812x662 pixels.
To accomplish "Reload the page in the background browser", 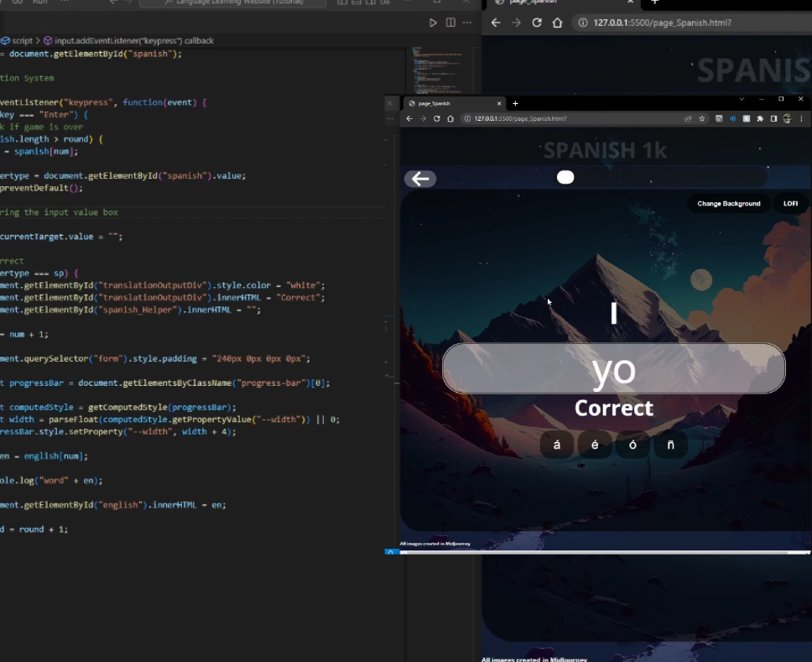I will tap(537, 23).
